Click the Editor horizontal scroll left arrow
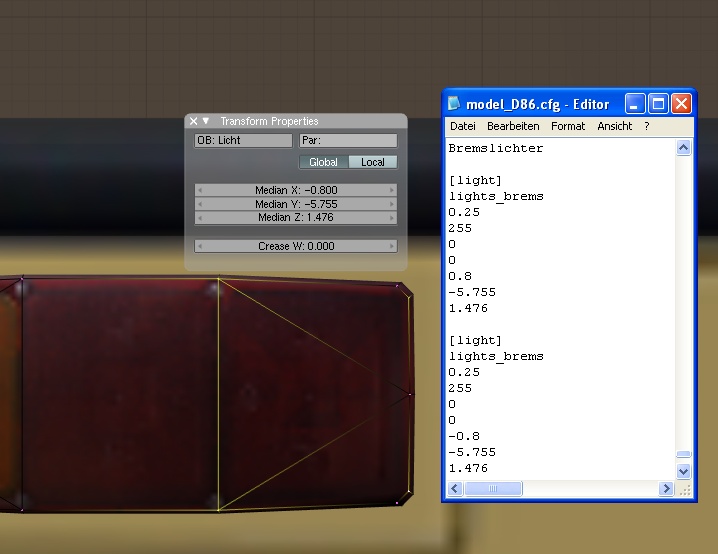 click(x=455, y=489)
